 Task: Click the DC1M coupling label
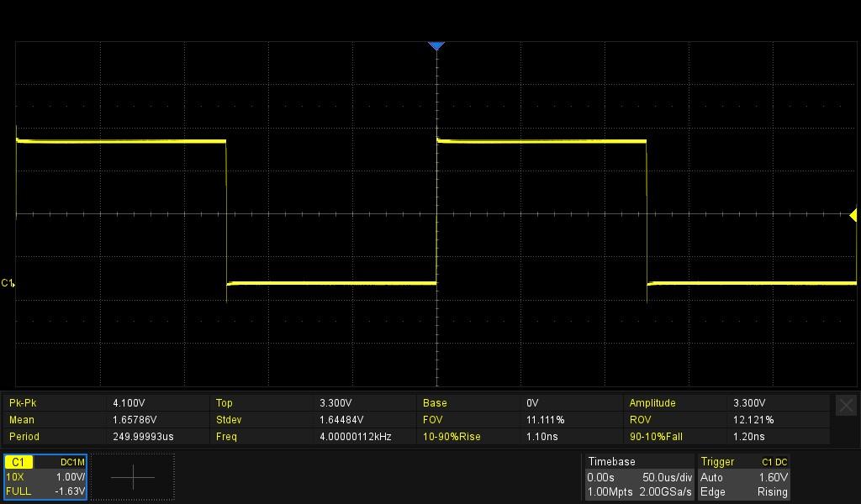(x=72, y=462)
